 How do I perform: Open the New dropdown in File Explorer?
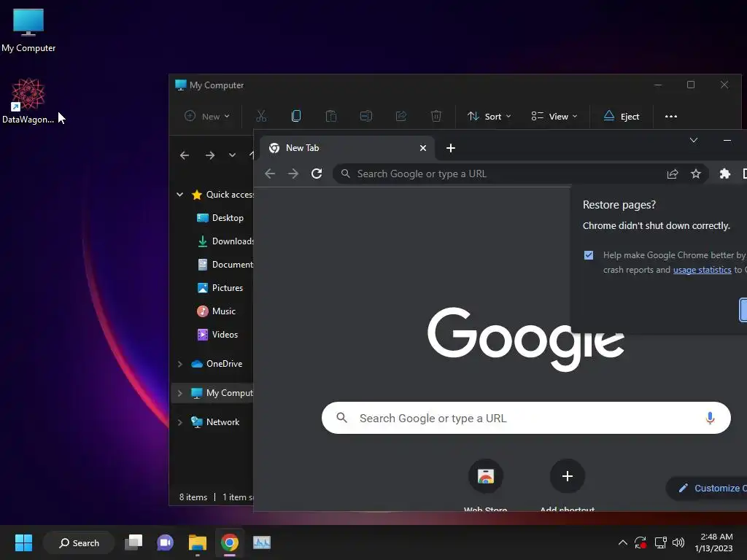(x=207, y=116)
